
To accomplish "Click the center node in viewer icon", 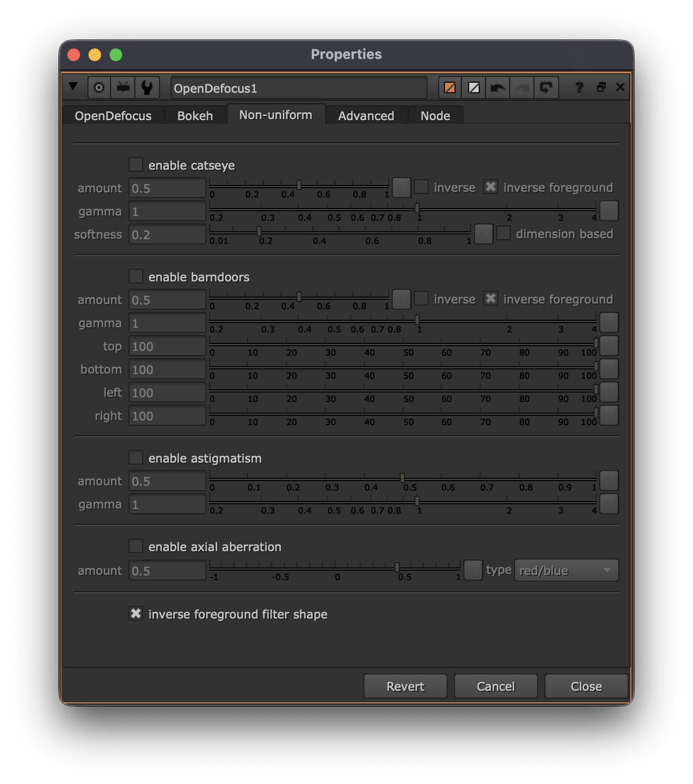I will [x=99, y=87].
